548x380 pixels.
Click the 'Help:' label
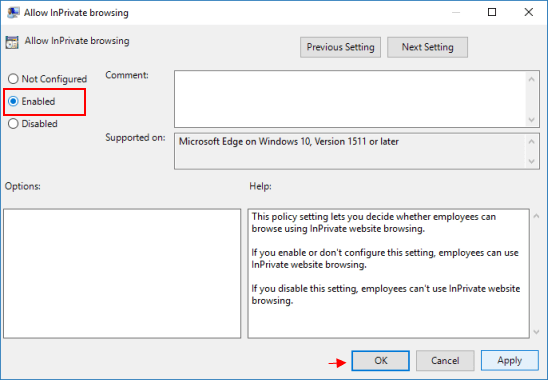(x=260, y=186)
